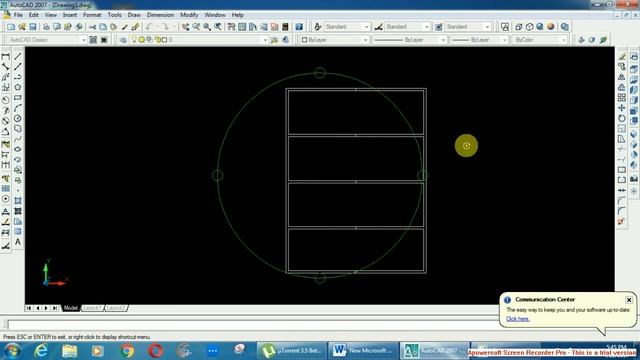640x360 pixels.
Task: Open the Dimension menu
Action: point(160,15)
